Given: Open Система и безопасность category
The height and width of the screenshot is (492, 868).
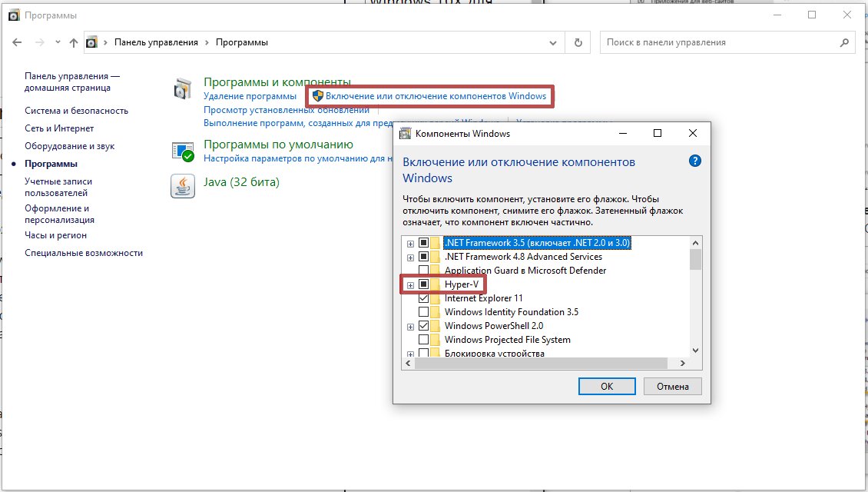Looking at the screenshot, I should pos(76,111).
